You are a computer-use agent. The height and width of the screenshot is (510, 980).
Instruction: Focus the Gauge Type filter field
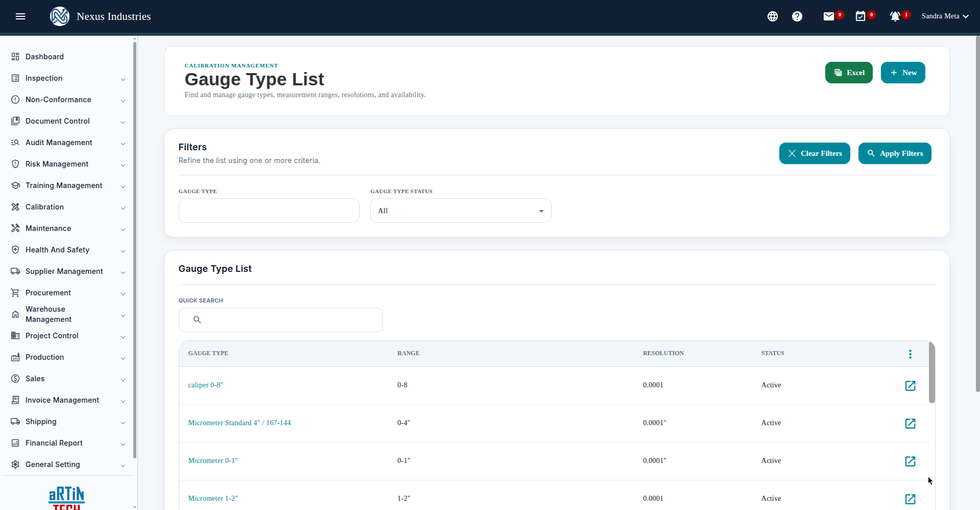coord(269,211)
